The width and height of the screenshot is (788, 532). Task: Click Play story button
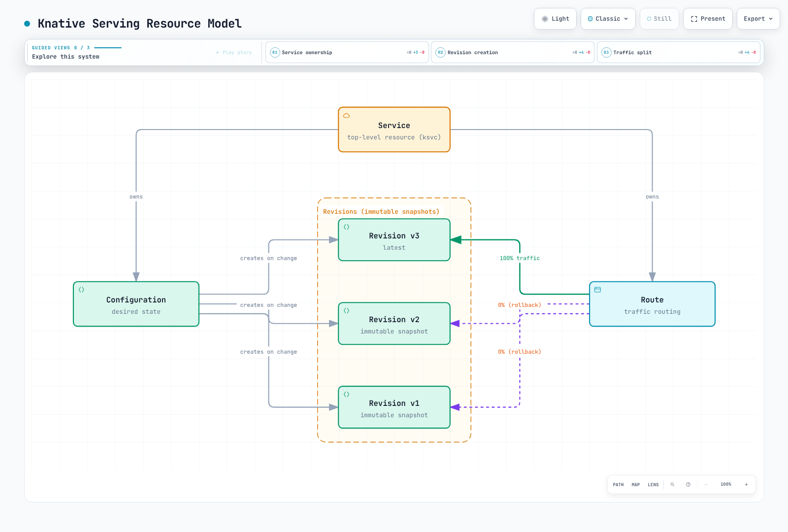click(x=234, y=52)
